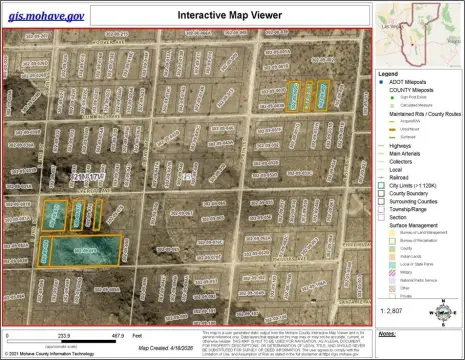Click the Map Created date text

pyautogui.click(x=166, y=348)
